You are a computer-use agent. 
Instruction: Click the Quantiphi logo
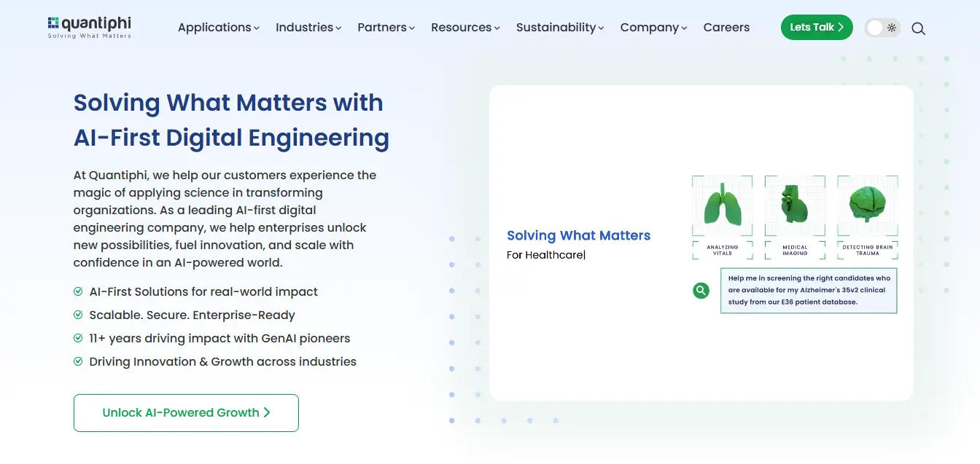pyautogui.click(x=89, y=27)
